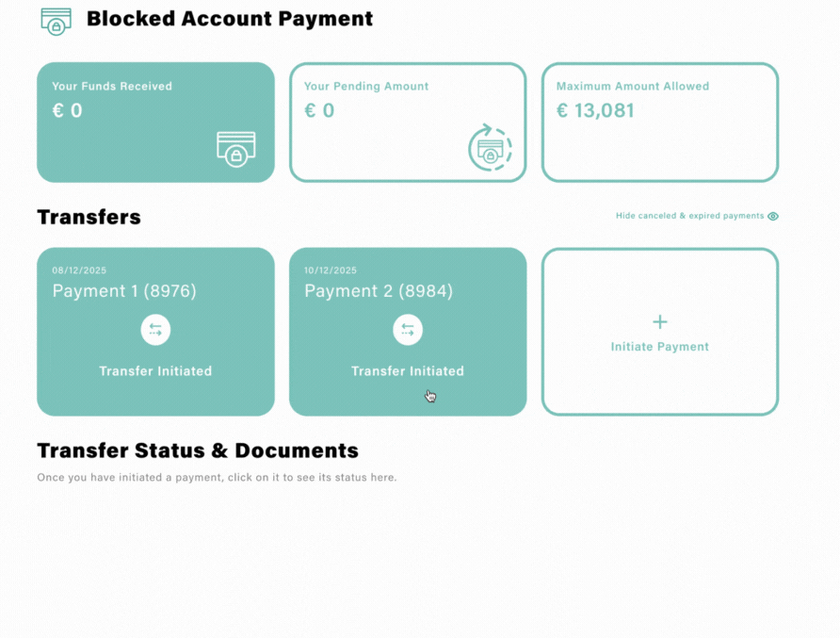
Task: Click the Blocked Account Payment title icon
Action: coord(56,21)
